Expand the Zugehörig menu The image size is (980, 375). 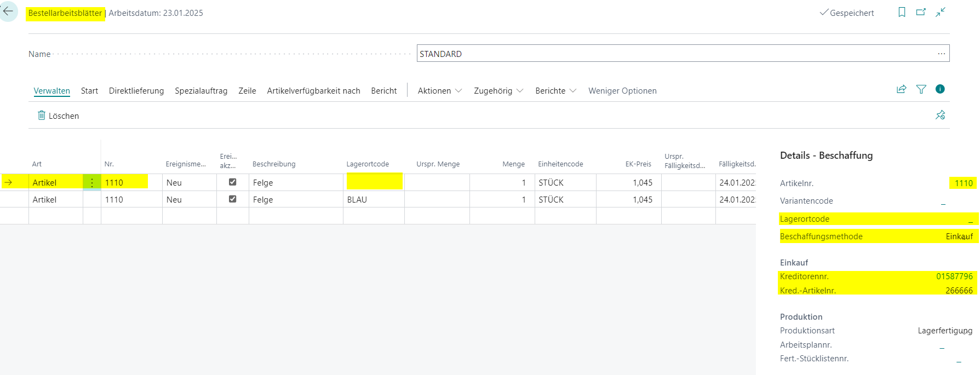(498, 91)
